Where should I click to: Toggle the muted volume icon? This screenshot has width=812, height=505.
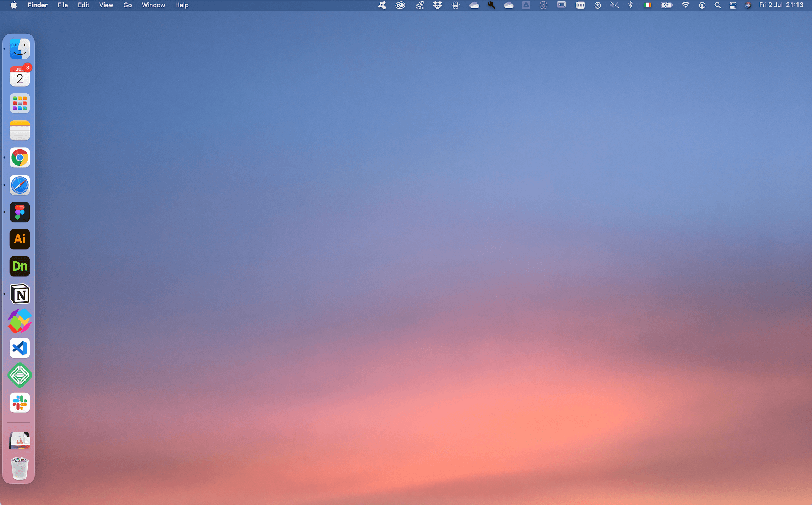[x=614, y=5]
